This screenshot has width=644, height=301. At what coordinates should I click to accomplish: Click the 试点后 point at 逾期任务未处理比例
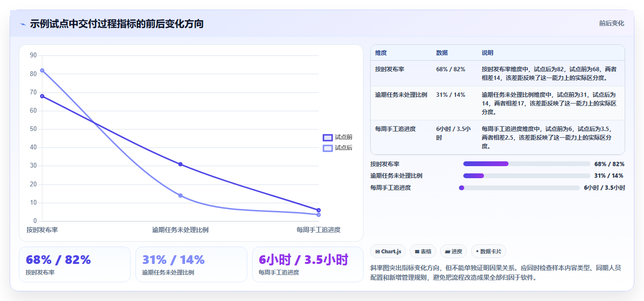(x=180, y=196)
